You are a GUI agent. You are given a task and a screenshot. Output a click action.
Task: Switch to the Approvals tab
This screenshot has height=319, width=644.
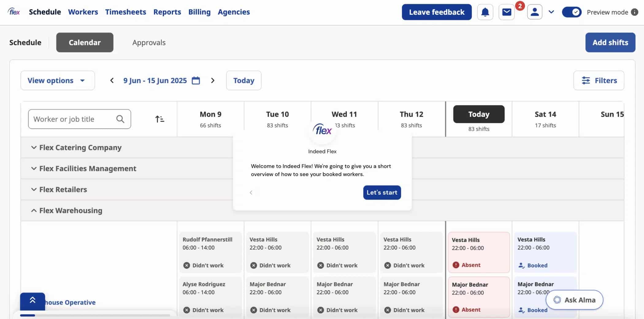pyautogui.click(x=149, y=43)
